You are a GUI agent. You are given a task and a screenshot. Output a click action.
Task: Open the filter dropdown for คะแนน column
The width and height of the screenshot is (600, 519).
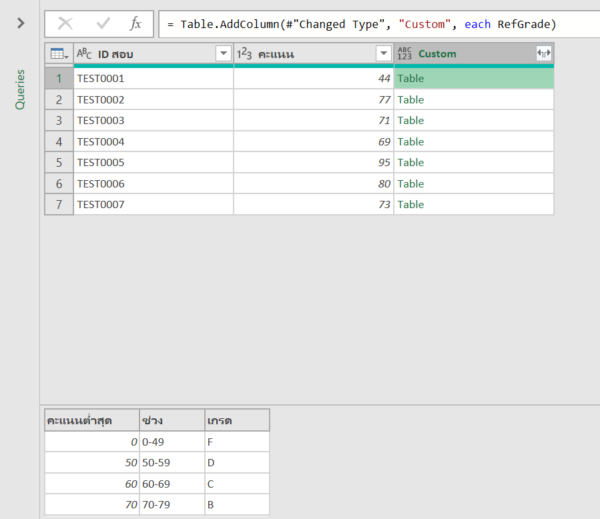click(383, 53)
